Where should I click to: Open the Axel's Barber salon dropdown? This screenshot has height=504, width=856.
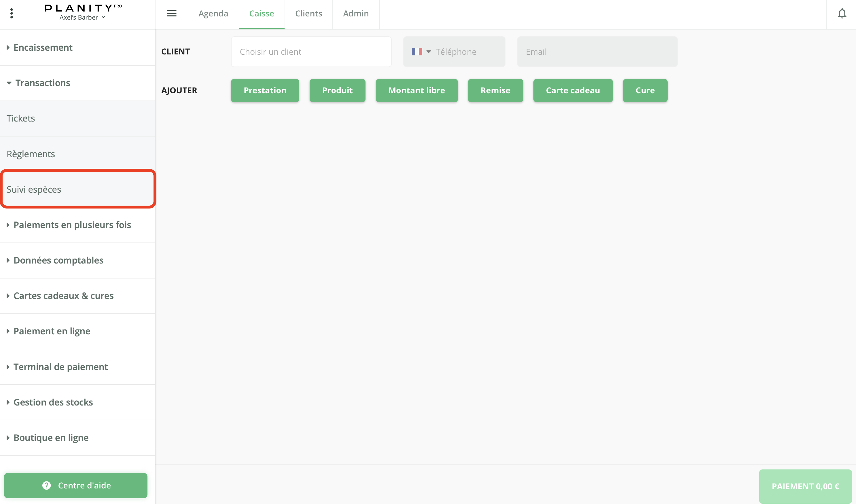click(x=83, y=17)
